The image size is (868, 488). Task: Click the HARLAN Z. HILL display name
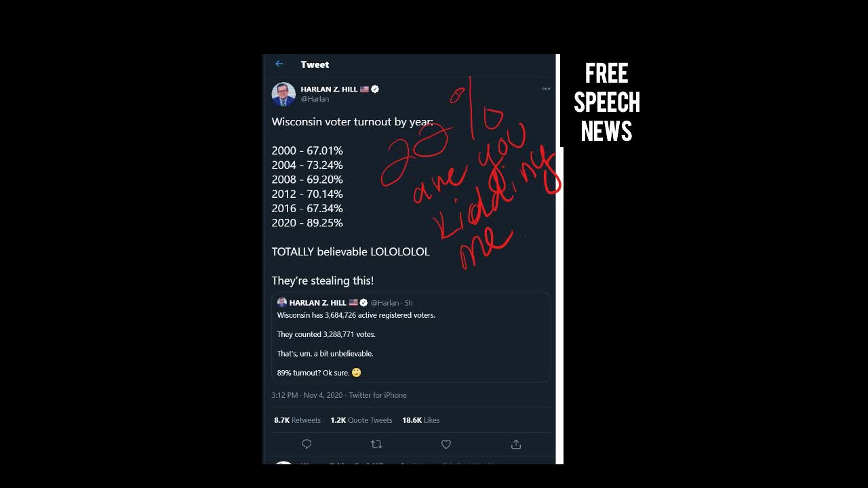point(329,89)
